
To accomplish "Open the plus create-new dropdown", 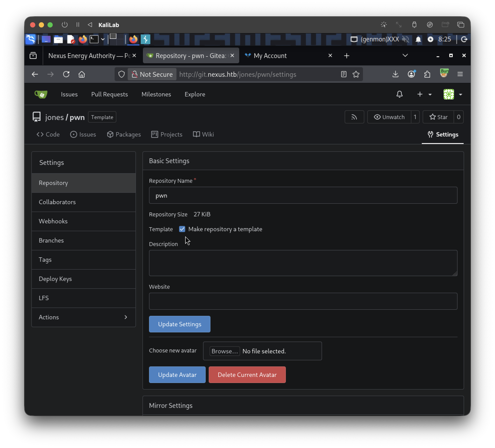I will [424, 94].
